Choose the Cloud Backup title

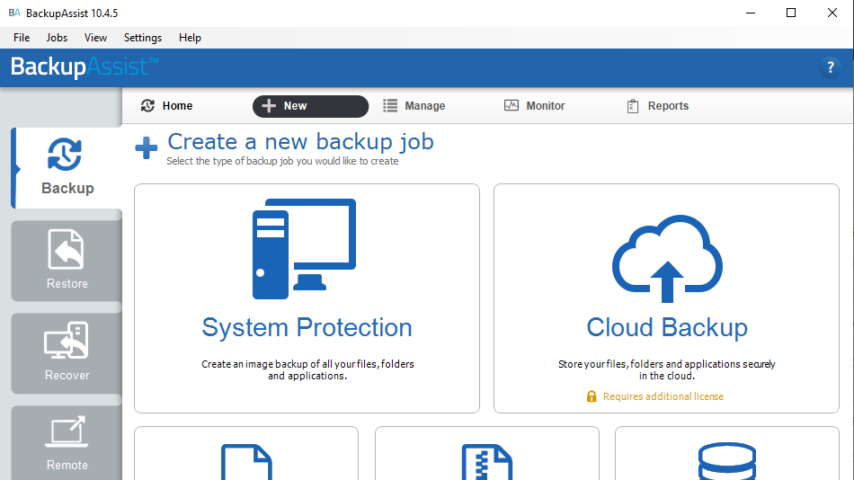tap(667, 328)
